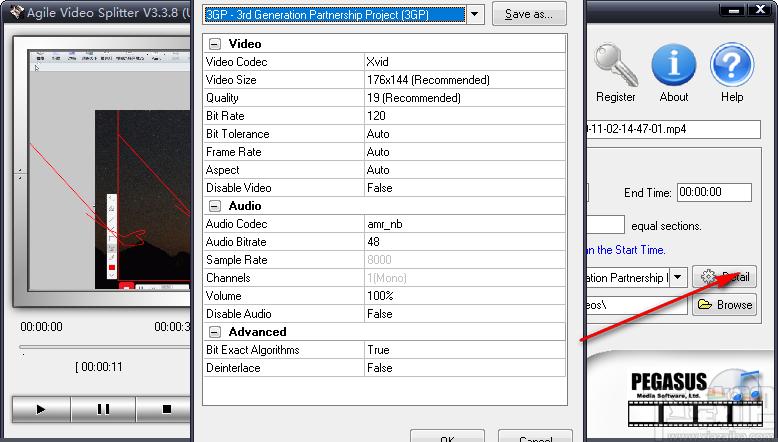Collapse the Video section
778x442 pixels.
click(x=215, y=44)
